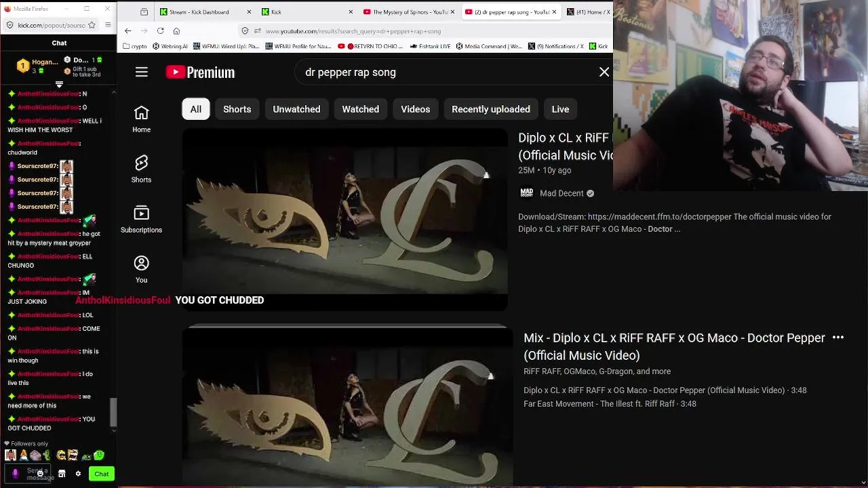Open the Kick chat shop icon
868x488 pixels.
pos(62,474)
